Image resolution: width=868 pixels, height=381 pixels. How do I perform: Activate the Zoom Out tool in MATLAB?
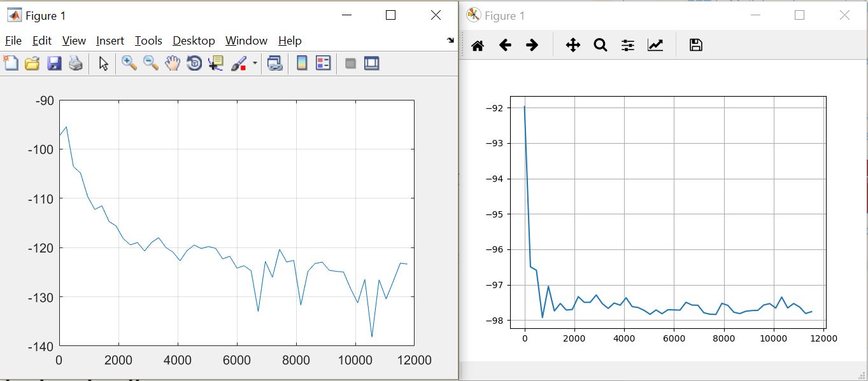(x=151, y=63)
